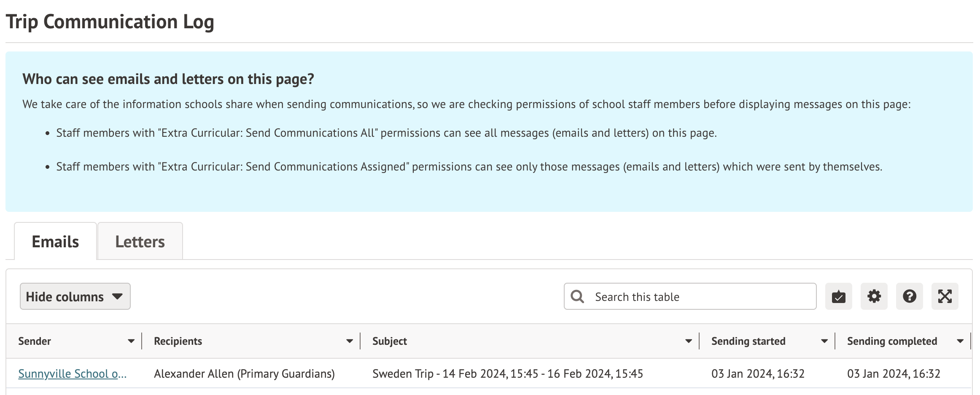
Task: Open the Sending started column dropdown arrow
Action: click(824, 341)
